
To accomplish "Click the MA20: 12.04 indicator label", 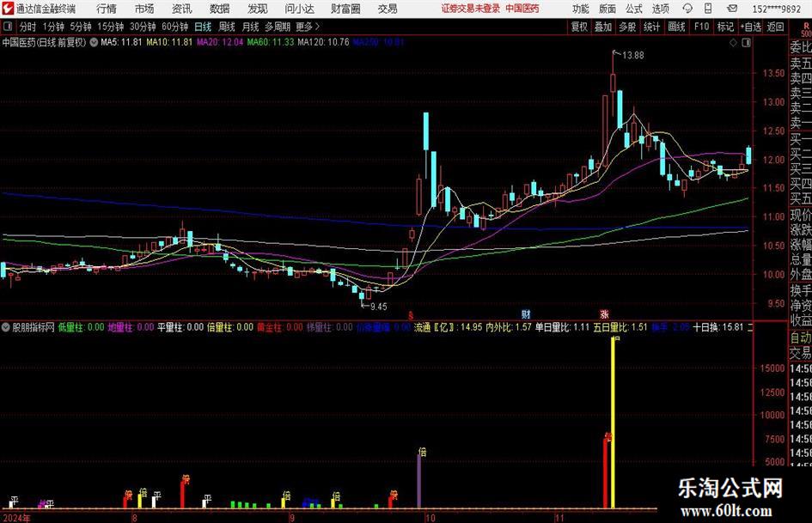I will pyautogui.click(x=220, y=42).
